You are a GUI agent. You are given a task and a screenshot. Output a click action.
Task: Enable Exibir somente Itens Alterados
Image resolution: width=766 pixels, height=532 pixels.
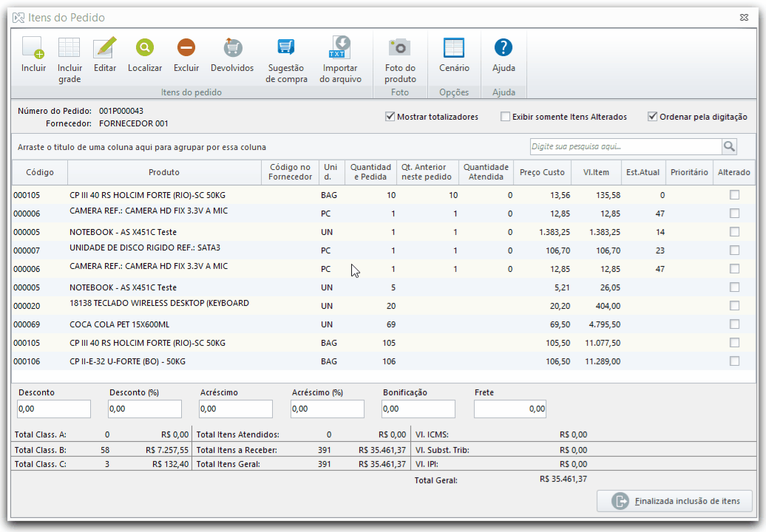click(506, 117)
